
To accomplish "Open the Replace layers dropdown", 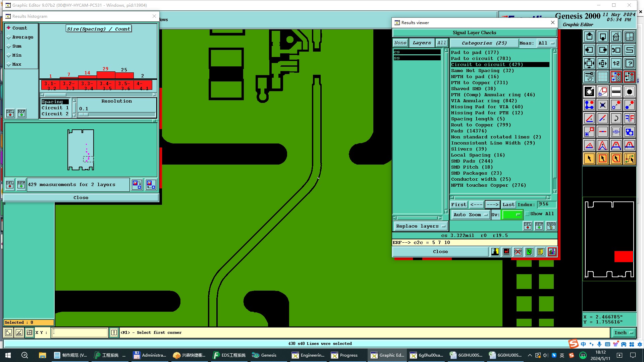I will tap(421, 226).
